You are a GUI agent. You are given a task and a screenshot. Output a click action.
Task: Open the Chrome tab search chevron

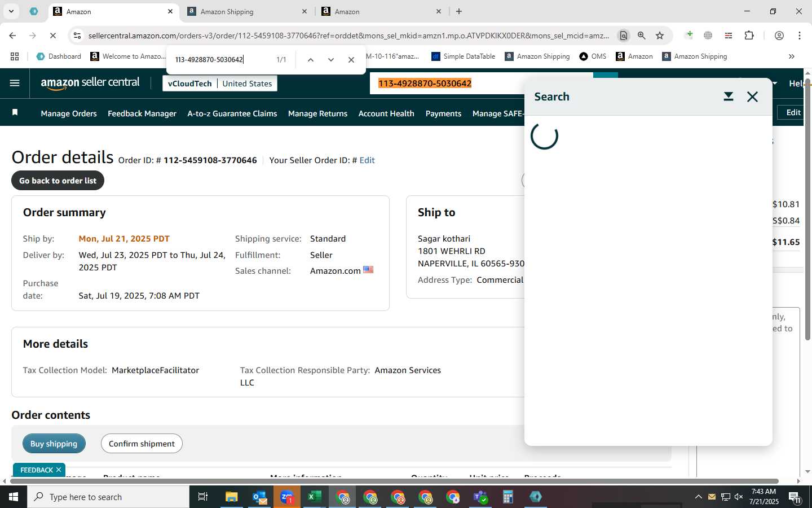[11, 11]
